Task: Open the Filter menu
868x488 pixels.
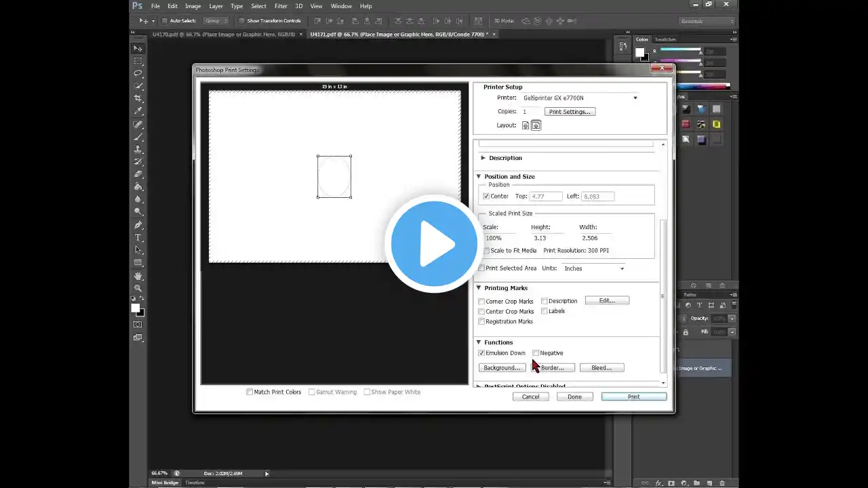Action: pyautogui.click(x=281, y=6)
